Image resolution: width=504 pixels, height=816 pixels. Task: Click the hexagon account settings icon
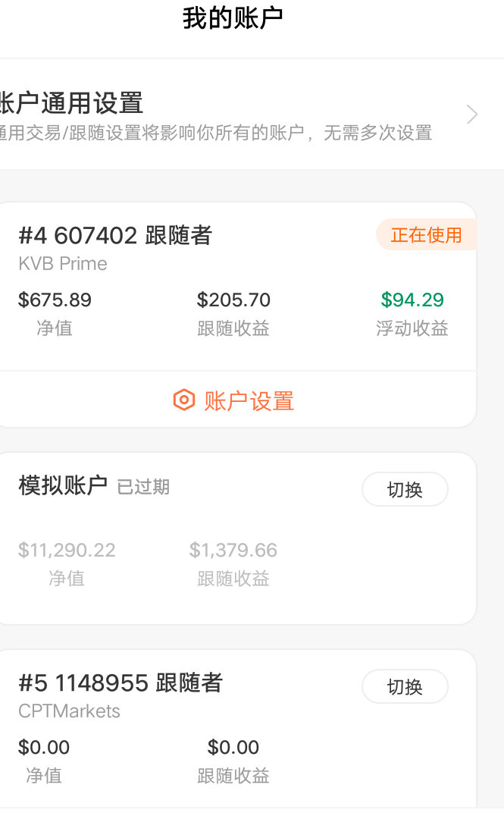(x=183, y=400)
